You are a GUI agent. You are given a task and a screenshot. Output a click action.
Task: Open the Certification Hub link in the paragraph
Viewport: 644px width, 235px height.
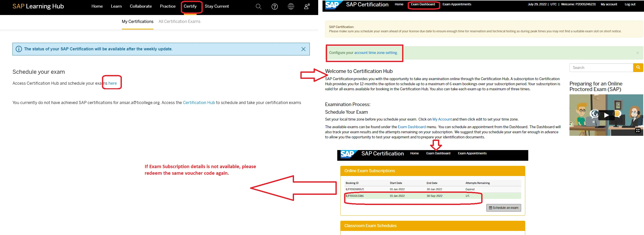[x=199, y=102]
